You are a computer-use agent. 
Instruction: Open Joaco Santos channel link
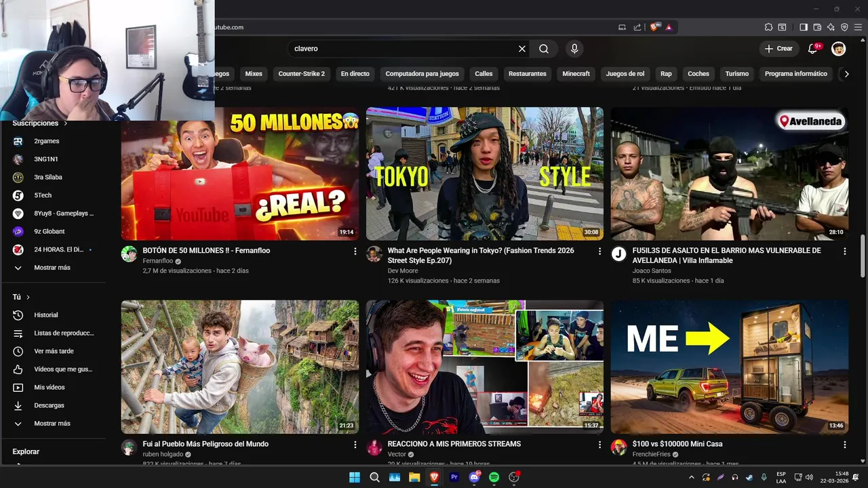click(x=652, y=270)
